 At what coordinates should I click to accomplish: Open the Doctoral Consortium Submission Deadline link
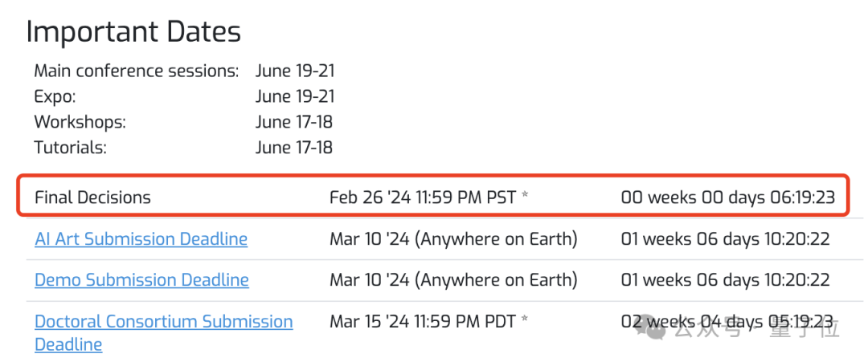[x=163, y=322]
